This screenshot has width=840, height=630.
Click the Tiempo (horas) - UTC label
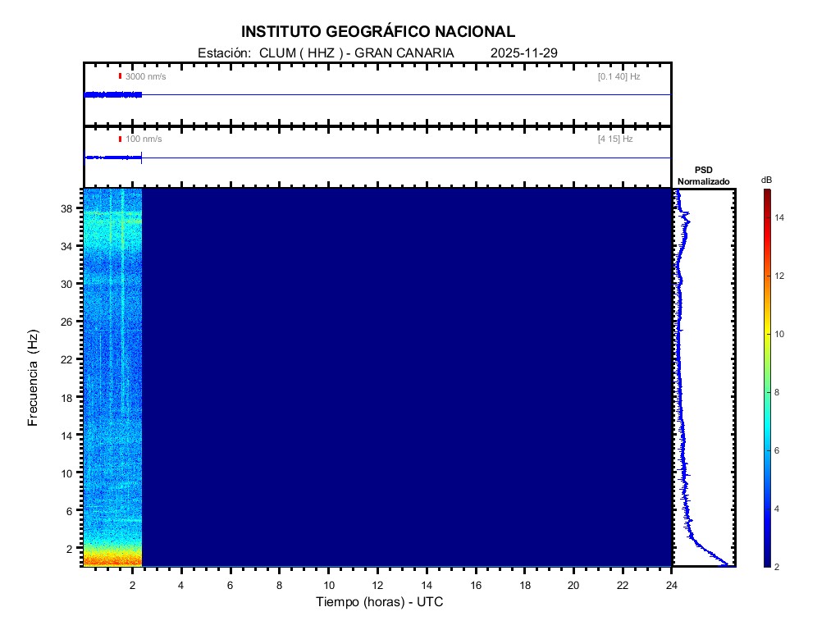[x=380, y=602]
